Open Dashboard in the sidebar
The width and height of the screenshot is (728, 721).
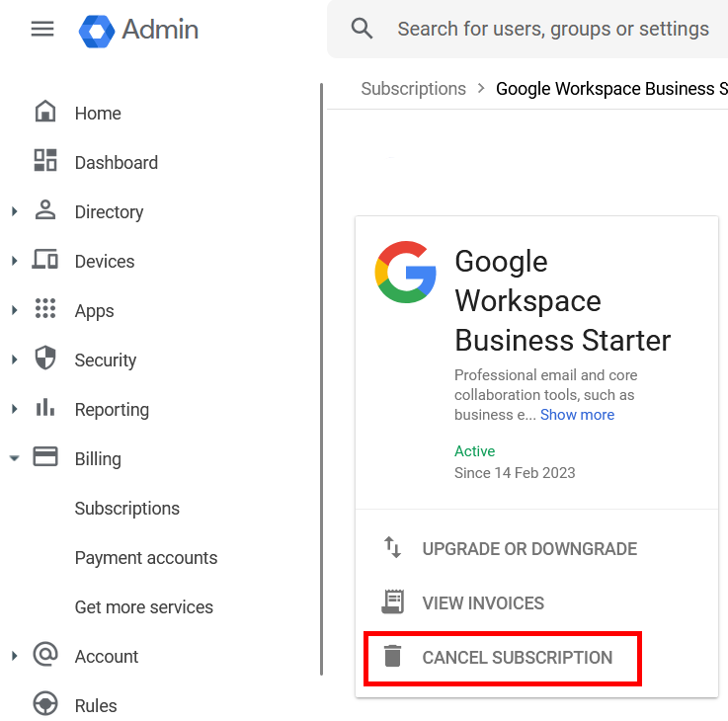tap(117, 163)
